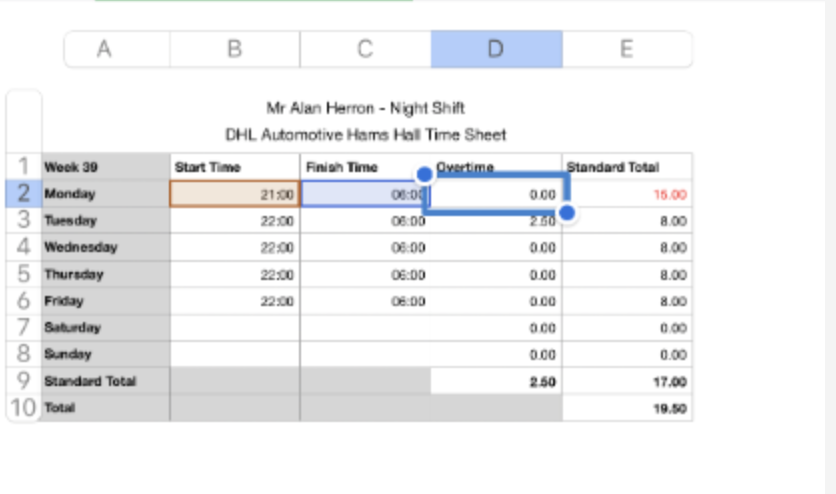Select row header 8
Viewport: 836px width, 494px height.
(23, 354)
